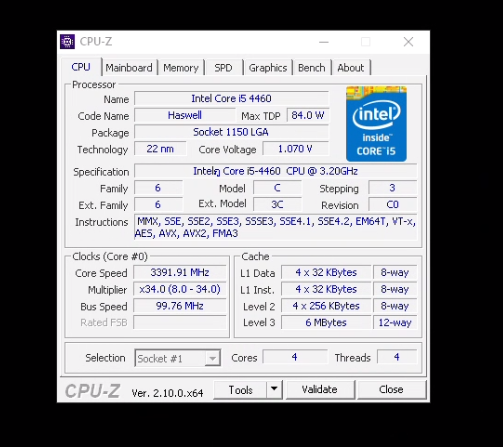Image resolution: width=503 pixels, height=447 pixels.
Task: Minimize the CPU-Z window
Action: click(324, 42)
